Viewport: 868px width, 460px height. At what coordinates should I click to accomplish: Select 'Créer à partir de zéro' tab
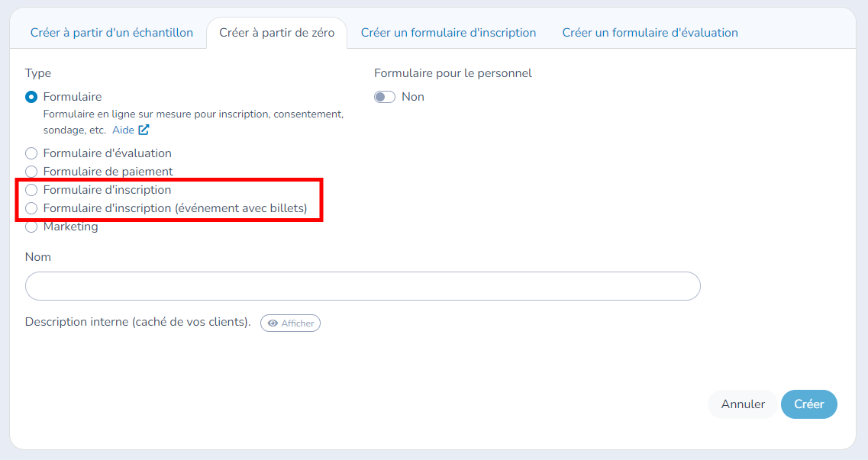click(x=277, y=33)
